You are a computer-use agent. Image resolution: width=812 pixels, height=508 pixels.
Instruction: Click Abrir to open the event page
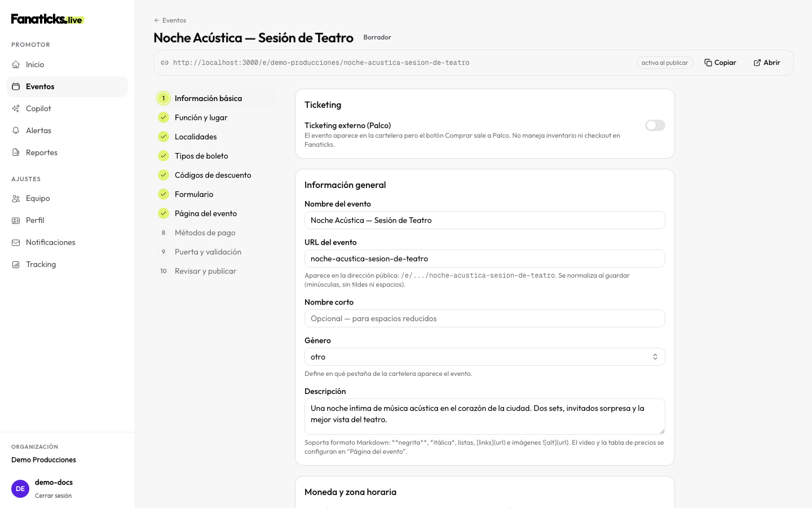point(767,63)
